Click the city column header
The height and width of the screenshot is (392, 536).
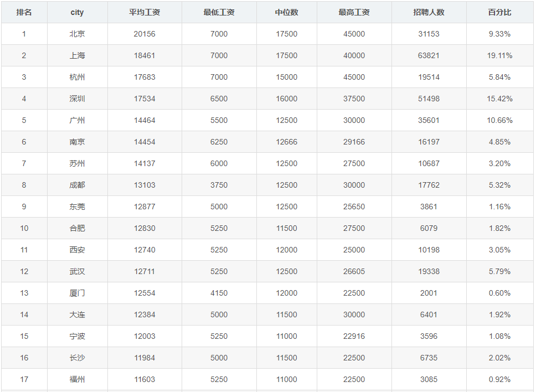click(77, 12)
